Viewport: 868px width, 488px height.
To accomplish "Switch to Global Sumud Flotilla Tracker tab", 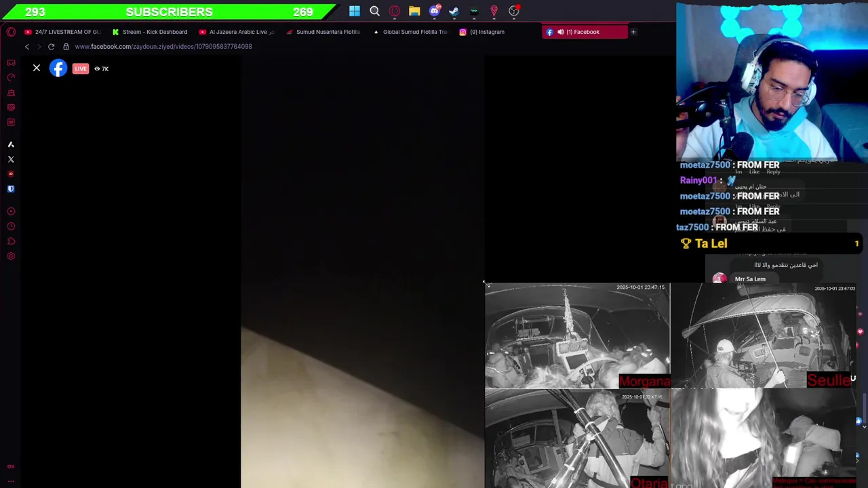I will 411,32.
